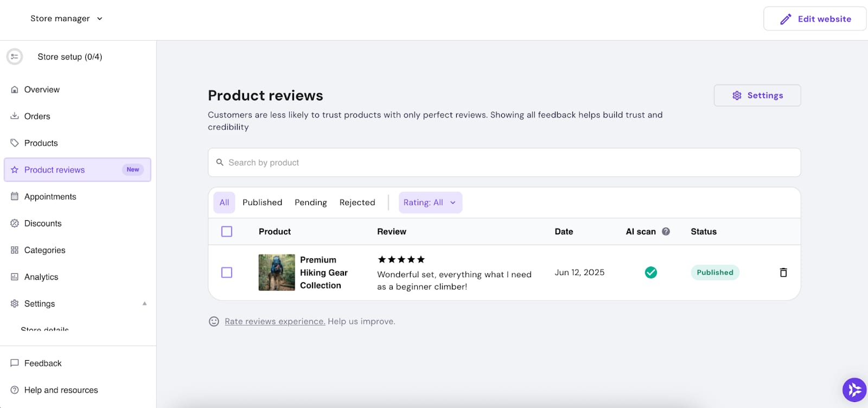Click the Overview home icon in sidebar
868x408 pixels.
click(15, 90)
